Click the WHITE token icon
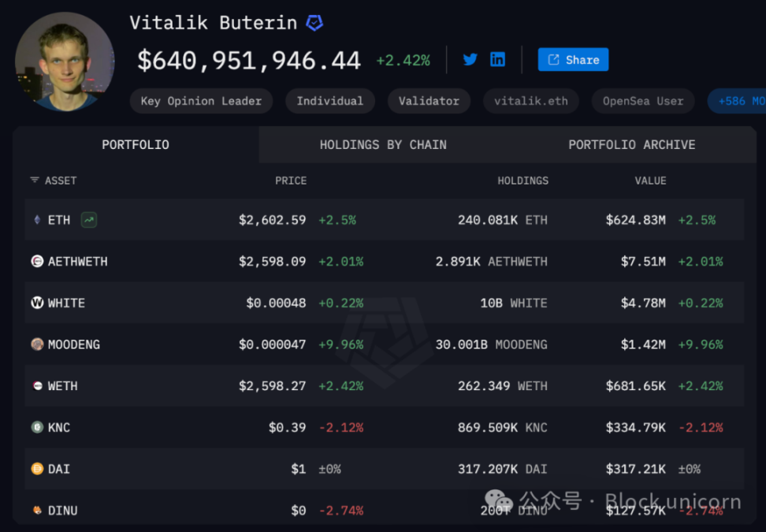766x532 pixels. 37,303
